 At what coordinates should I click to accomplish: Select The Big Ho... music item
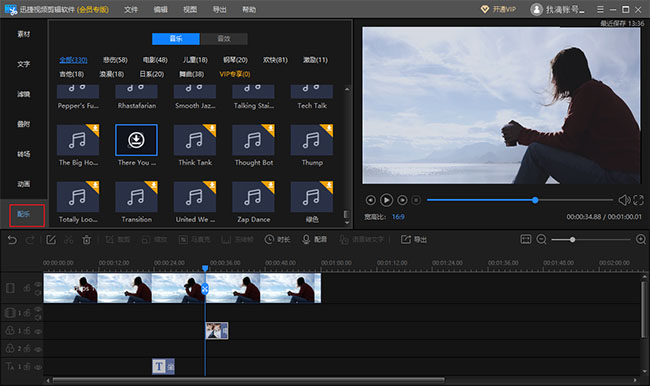pos(78,145)
